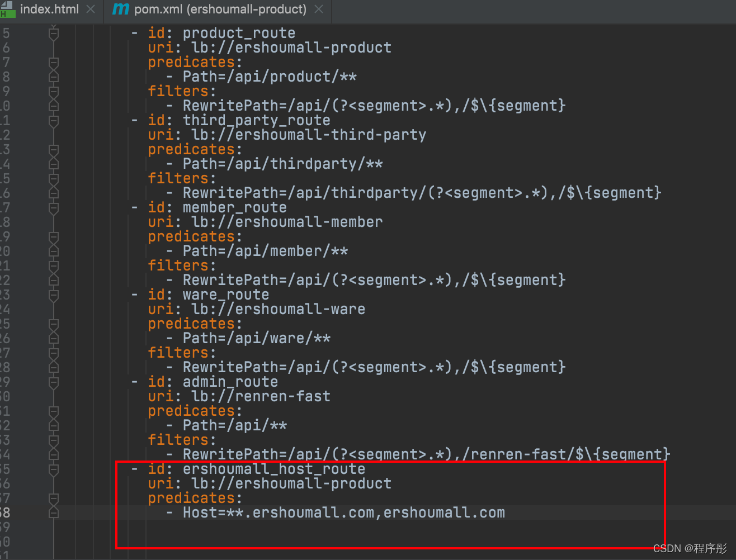
Task: Toggle fold marker beside Path=/api/product/**
Action: pyautogui.click(x=54, y=77)
